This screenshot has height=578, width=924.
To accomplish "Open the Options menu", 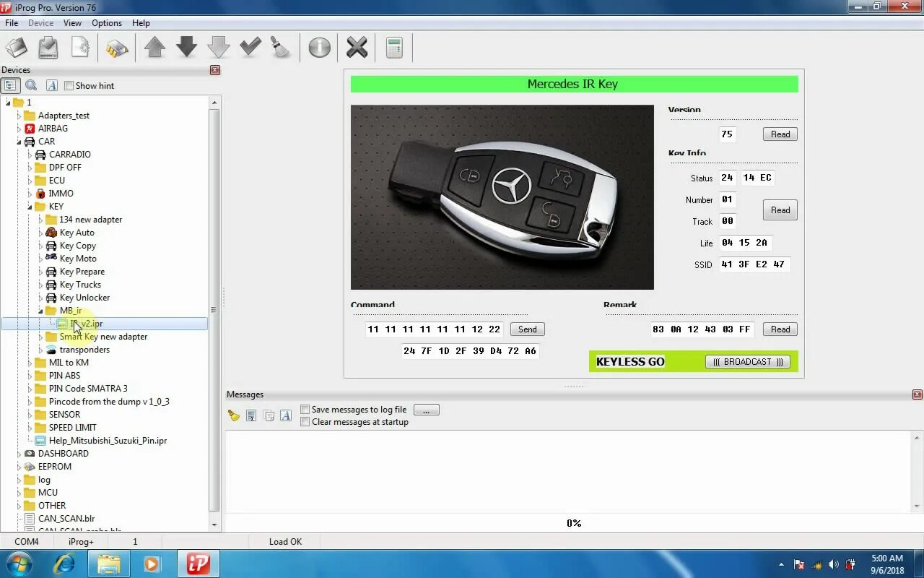I will pos(107,23).
